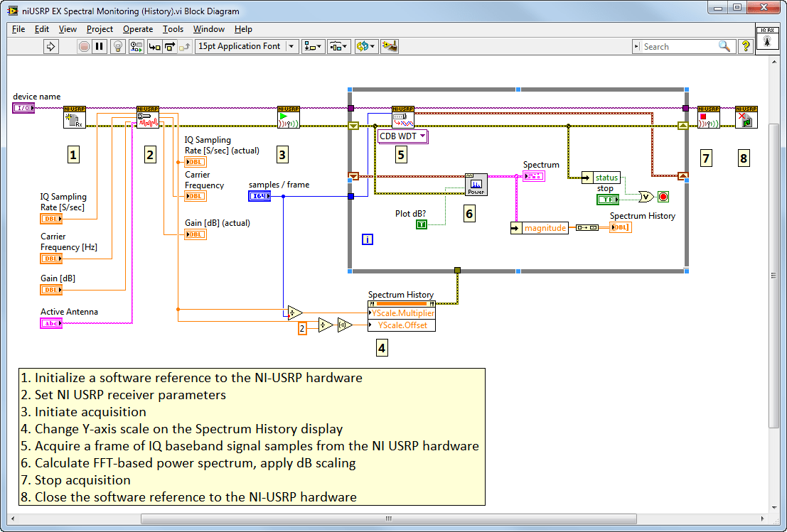Click the Abort Execution button
The image size is (787, 532).
83,46
